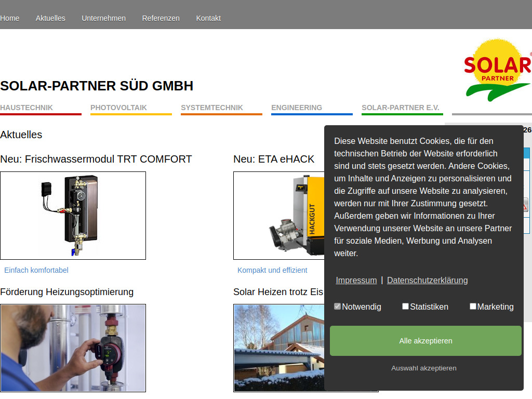Click the Einfach komfortabel link
Viewport: 532px width, 399px height.
(x=36, y=270)
